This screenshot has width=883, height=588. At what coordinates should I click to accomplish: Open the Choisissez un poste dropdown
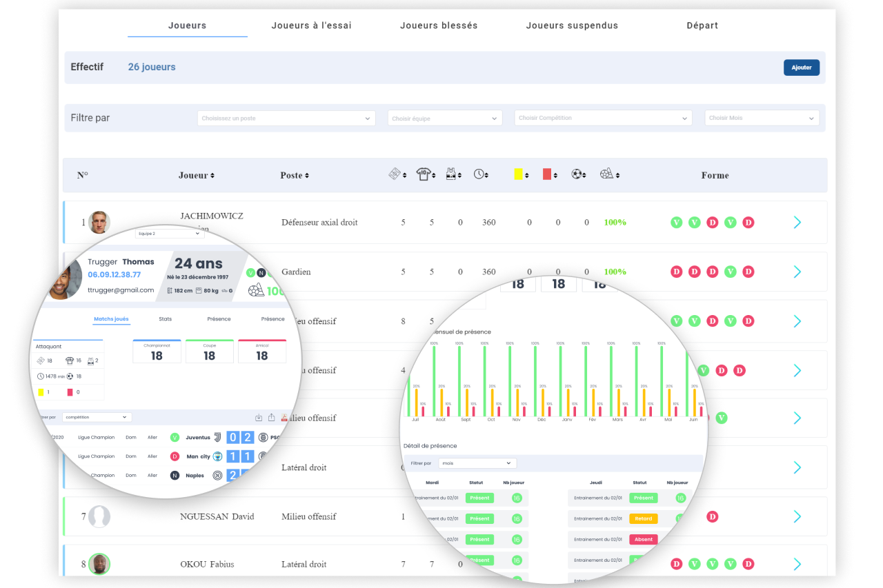[286, 119]
